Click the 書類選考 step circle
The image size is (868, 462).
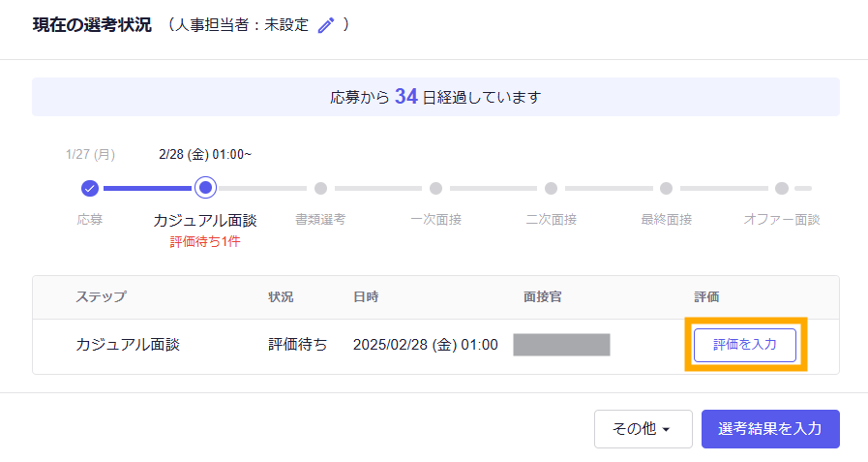(320, 188)
